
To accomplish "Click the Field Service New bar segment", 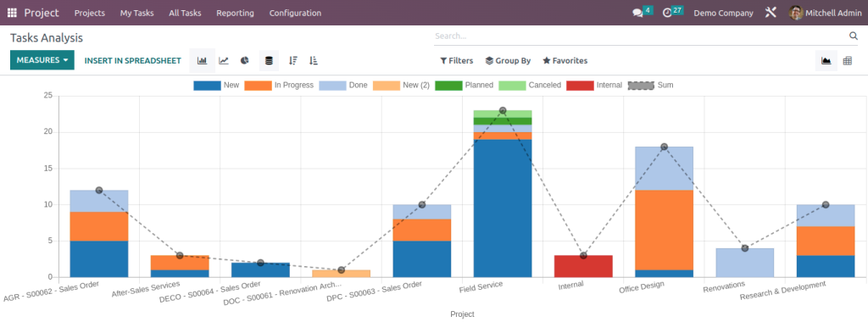I will point(503,208).
